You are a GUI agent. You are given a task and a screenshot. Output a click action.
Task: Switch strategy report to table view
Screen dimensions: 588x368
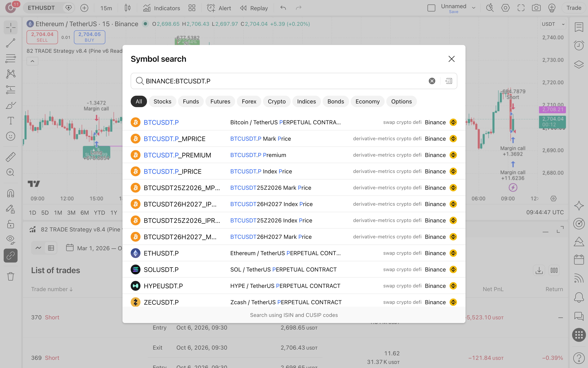click(x=51, y=248)
